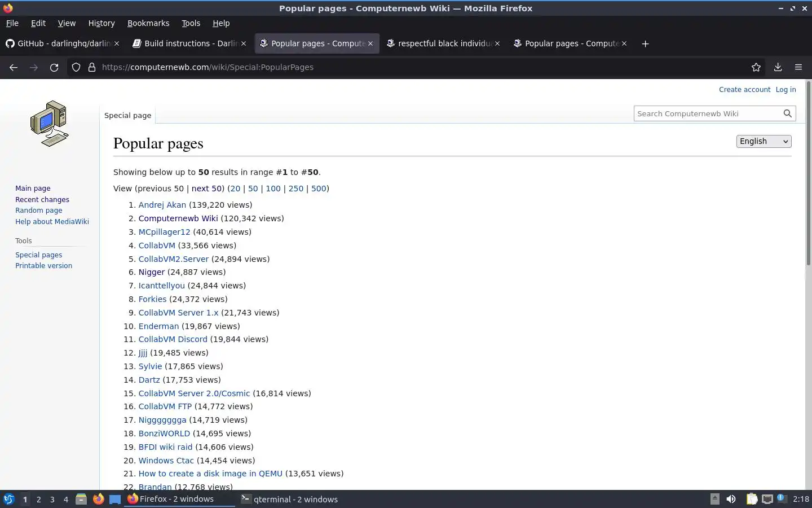Open the BonziWORLD page link
The height and width of the screenshot is (508, 812).
click(x=164, y=433)
